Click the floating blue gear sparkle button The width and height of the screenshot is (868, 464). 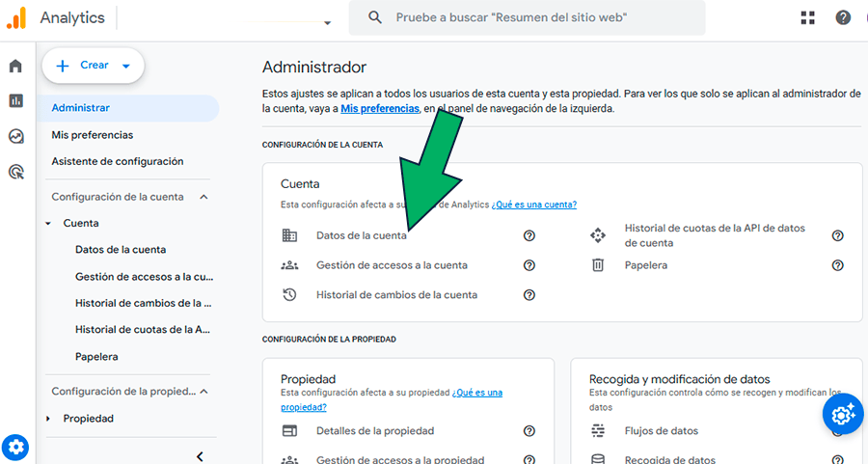click(x=843, y=414)
